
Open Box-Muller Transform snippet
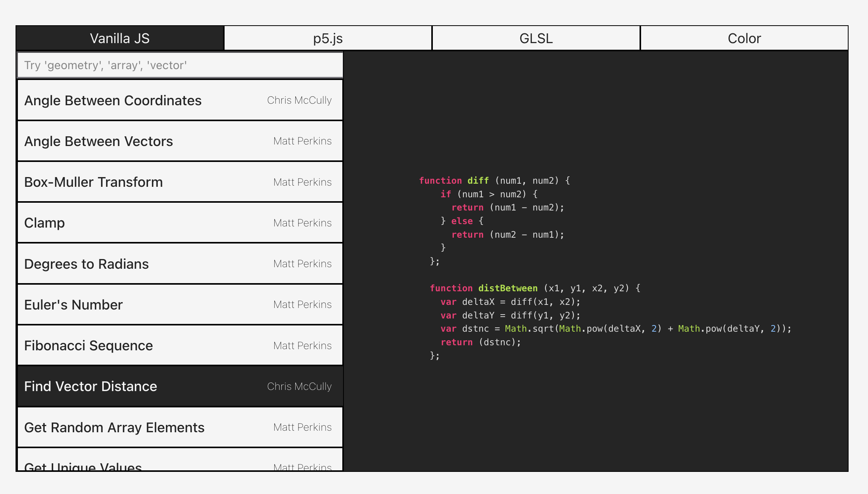pos(180,182)
